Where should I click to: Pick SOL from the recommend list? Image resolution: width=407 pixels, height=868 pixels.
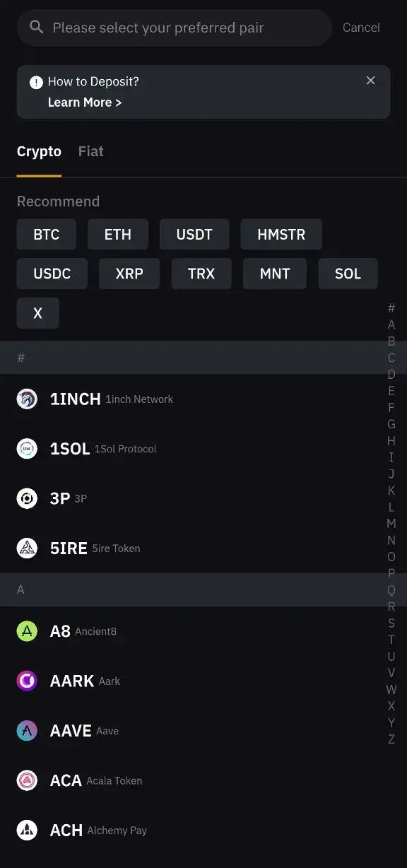click(x=348, y=274)
